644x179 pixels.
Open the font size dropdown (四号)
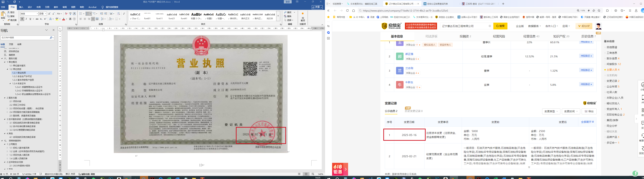click(x=46, y=14)
